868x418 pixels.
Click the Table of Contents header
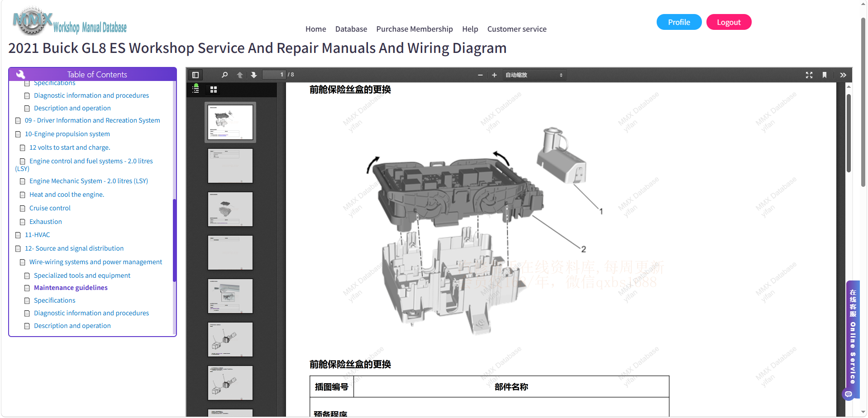click(x=92, y=75)
